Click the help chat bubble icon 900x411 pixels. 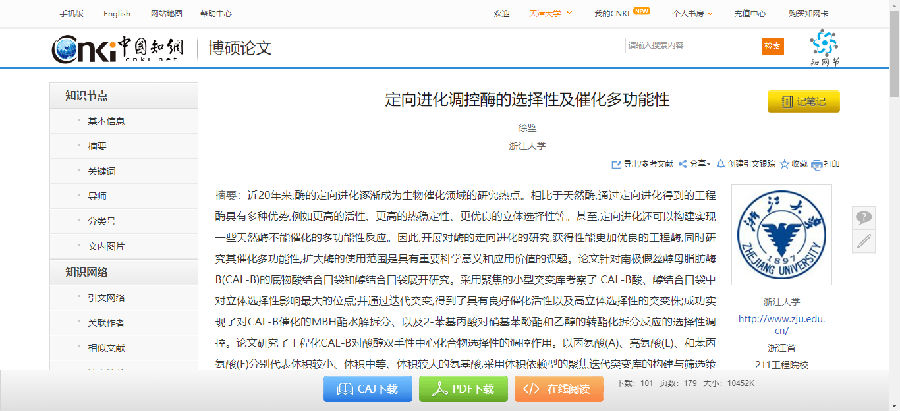[863, 218]
